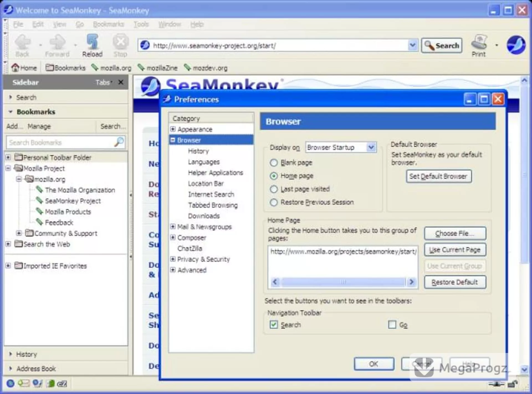This screenshot has width=532, height=394.
Task: Select Restore Previous Session option
Action: click(x=273, y=202)
